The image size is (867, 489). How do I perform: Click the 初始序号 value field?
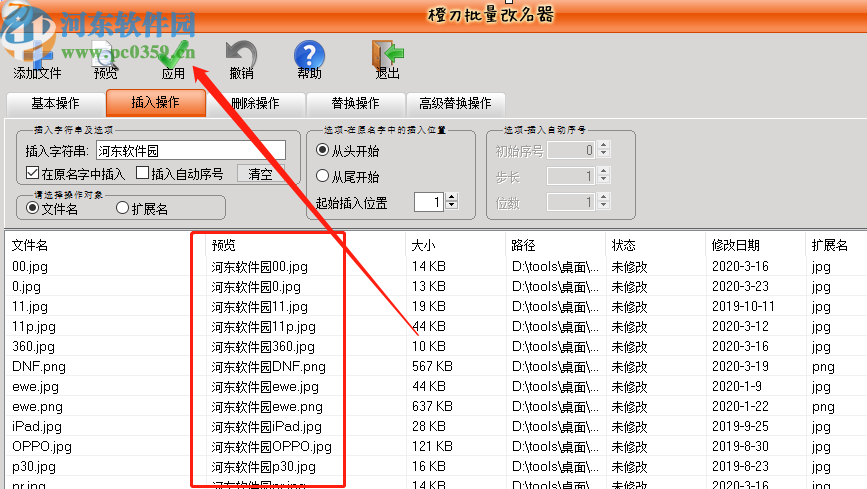click(x=572, y=150)
